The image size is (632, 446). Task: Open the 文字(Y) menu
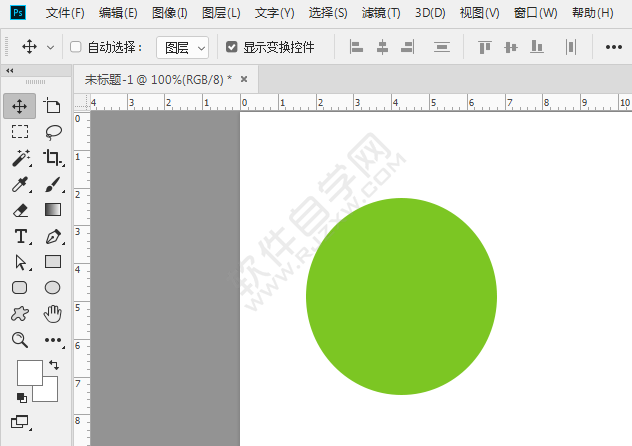click(x=274, y=13)
